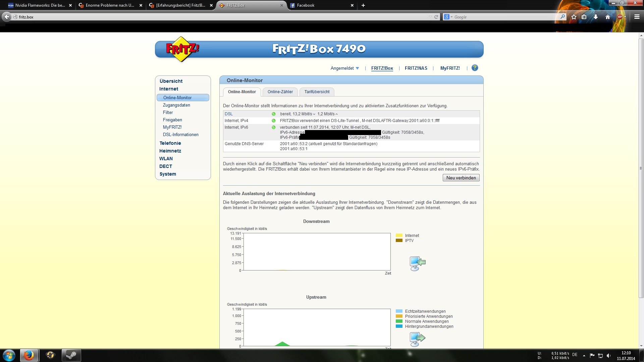This screenshot has height=362, width=644.
Task: Select DSL-Informationen in the sidebar
Action: (x=180, y=135)
